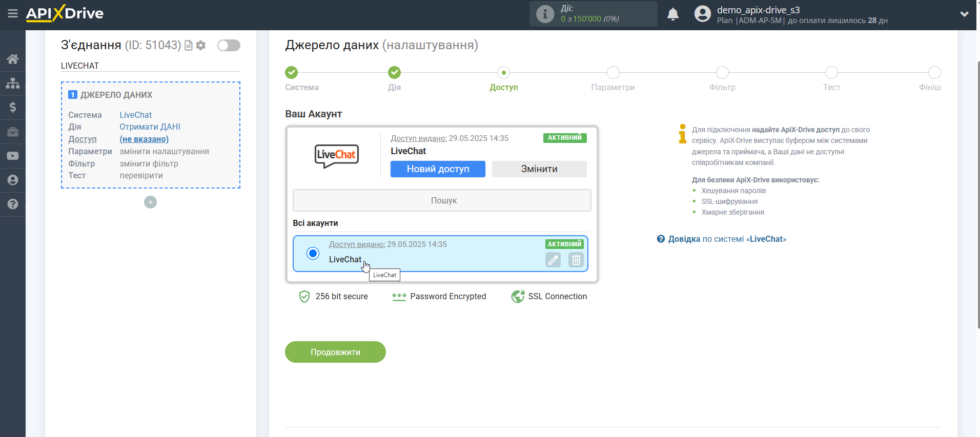Open Довідка по системі LiveChat link

tap(727, 239)
